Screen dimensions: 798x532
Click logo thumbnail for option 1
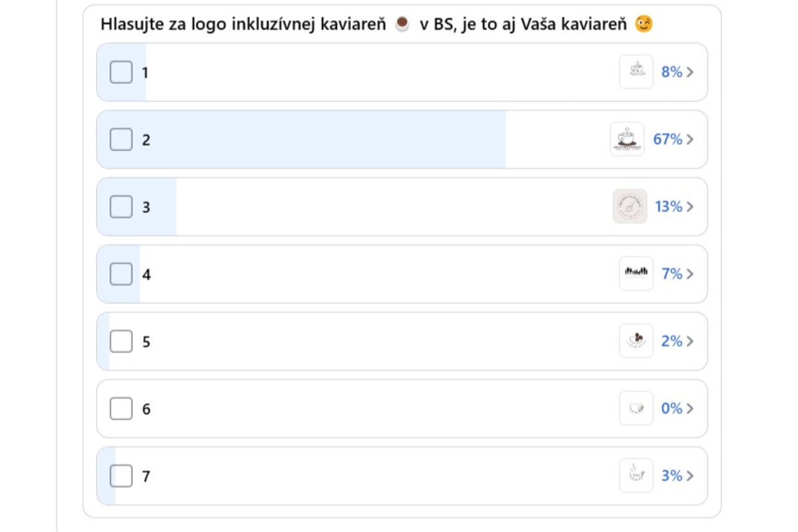[636, 72]
